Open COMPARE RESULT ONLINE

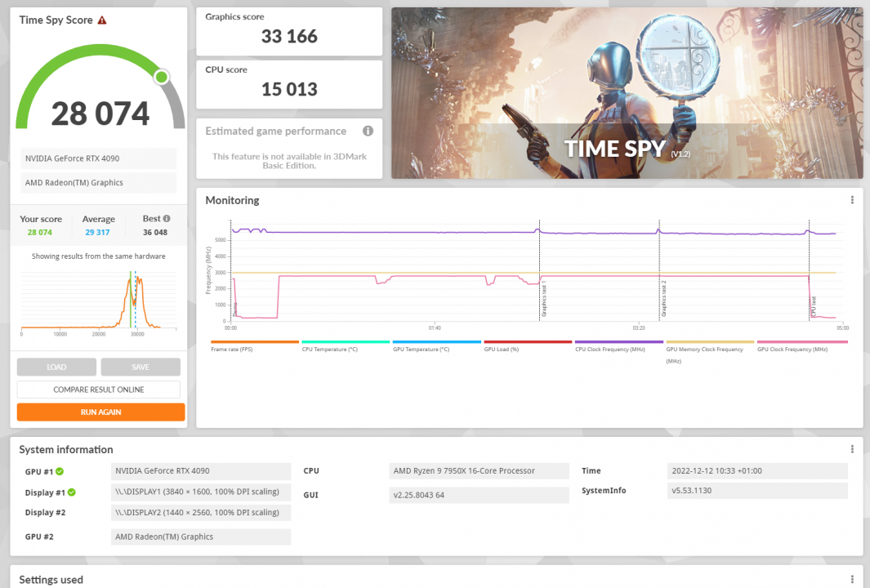[x=98, y=389]
